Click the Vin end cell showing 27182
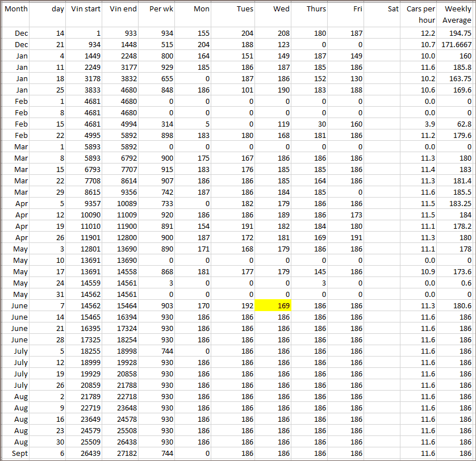The height and width of the screenshot is (461, 476). pyautogui.click(x=122, y=454)
